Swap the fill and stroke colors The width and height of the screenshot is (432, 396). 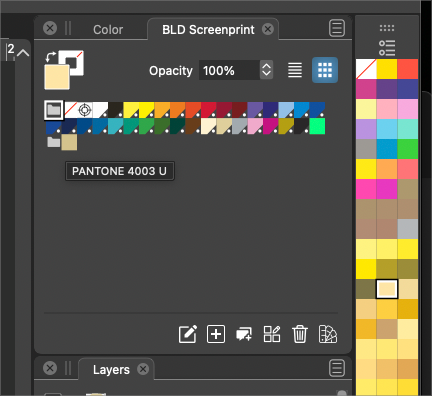point(50,57)
